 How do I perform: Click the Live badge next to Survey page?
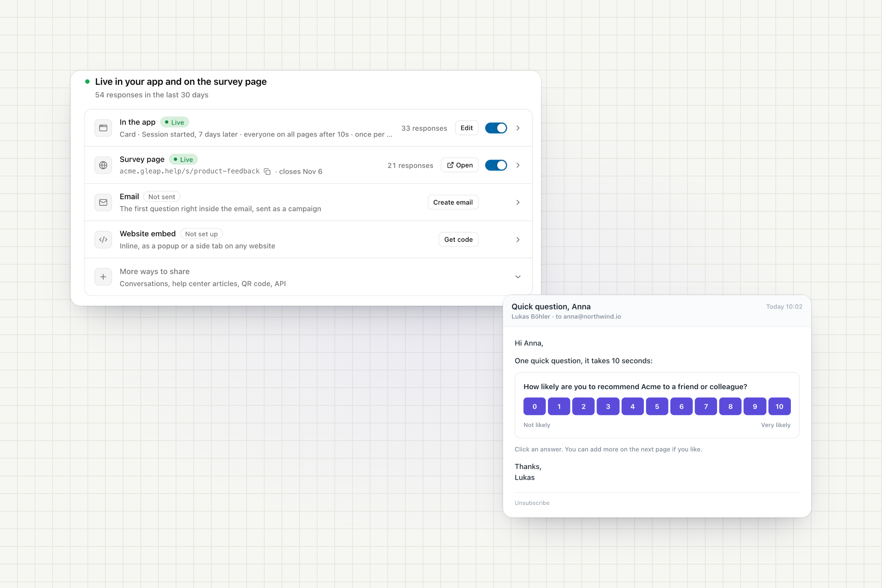[183, 159]
